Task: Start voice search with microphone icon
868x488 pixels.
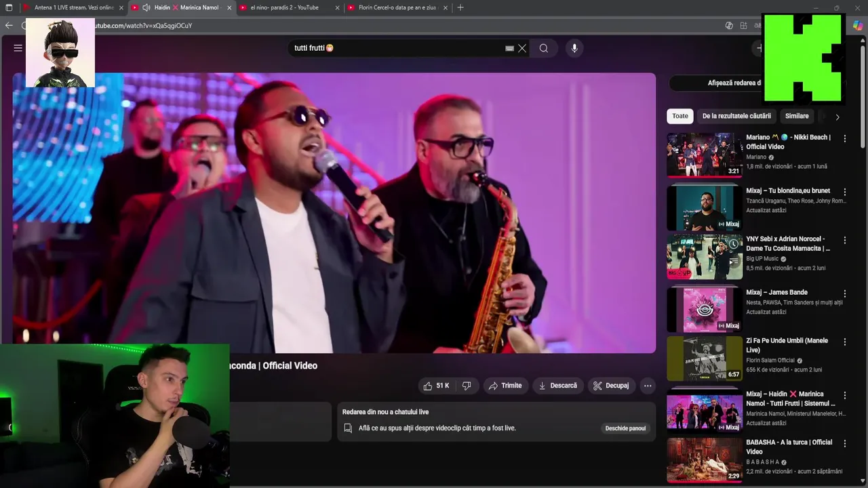Action: click(x=574, y=48)
